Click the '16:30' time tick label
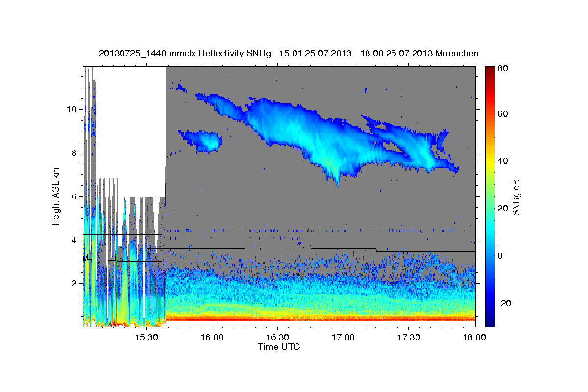This screenshot has width=588, height=392. click(x=277, y=338)
